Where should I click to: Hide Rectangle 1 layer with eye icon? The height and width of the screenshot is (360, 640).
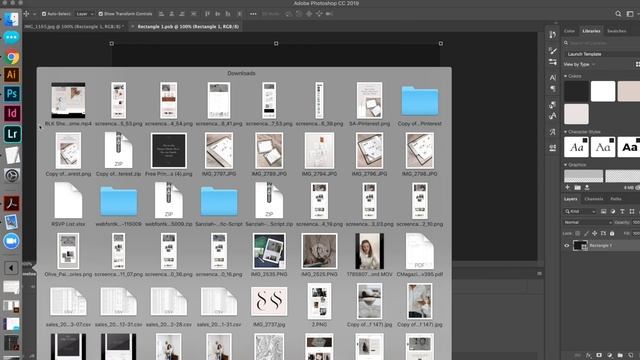click(567, 246)
